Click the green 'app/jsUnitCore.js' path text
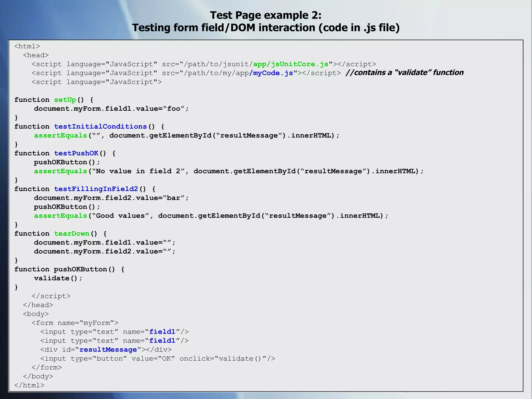This screenshot has height=399, width=532. point(291,64)
